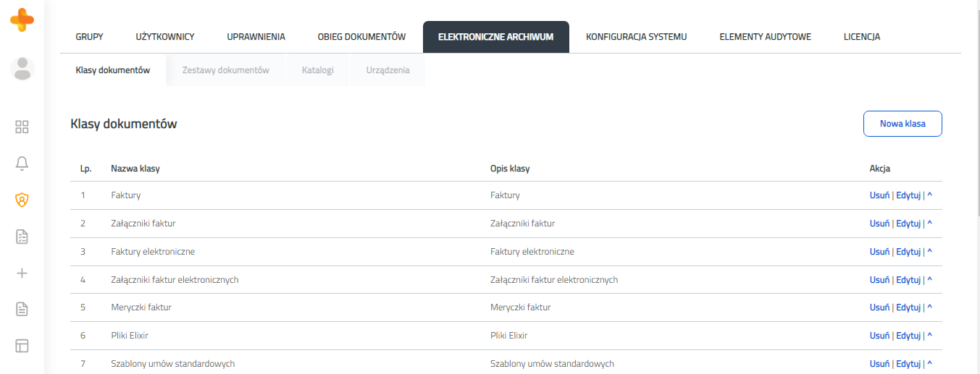Open notifications bell icon
Viewport: 980px width, 374px height.
pyautogui.click(x=22, y=163)
